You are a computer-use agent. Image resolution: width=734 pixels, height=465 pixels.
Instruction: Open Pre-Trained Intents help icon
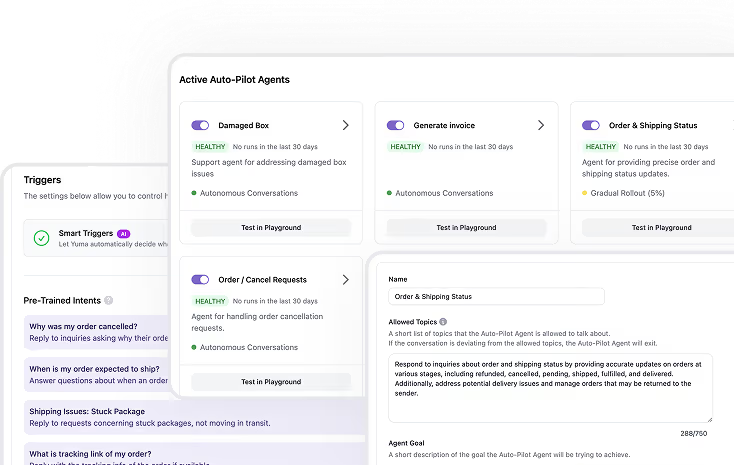[x=109, y=300]
